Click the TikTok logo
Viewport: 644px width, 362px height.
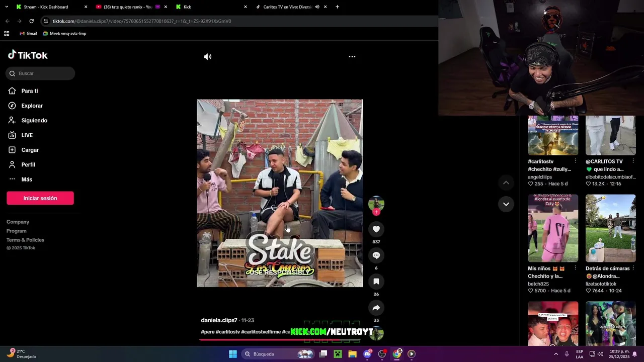pos(28,55)
